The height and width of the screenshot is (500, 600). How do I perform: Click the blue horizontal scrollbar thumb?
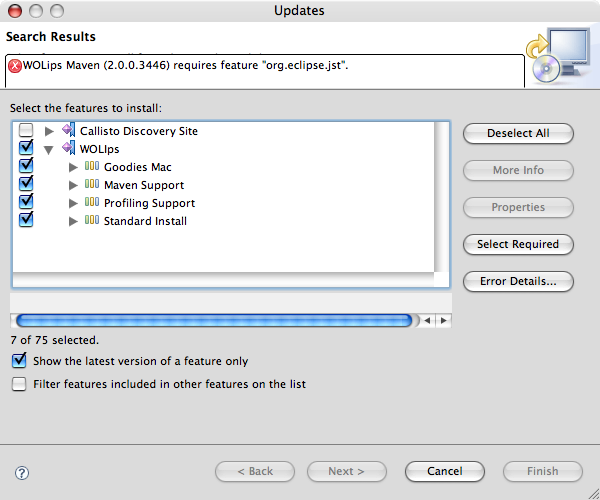click(x=214, y=320)
